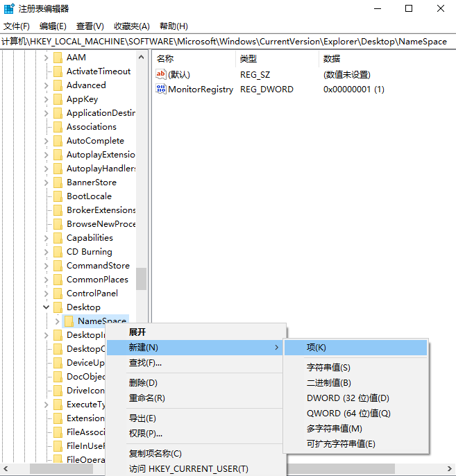Expand the ControlPanel tree node
The height and width of the screenshot is (476, 456).
point(47,294)
